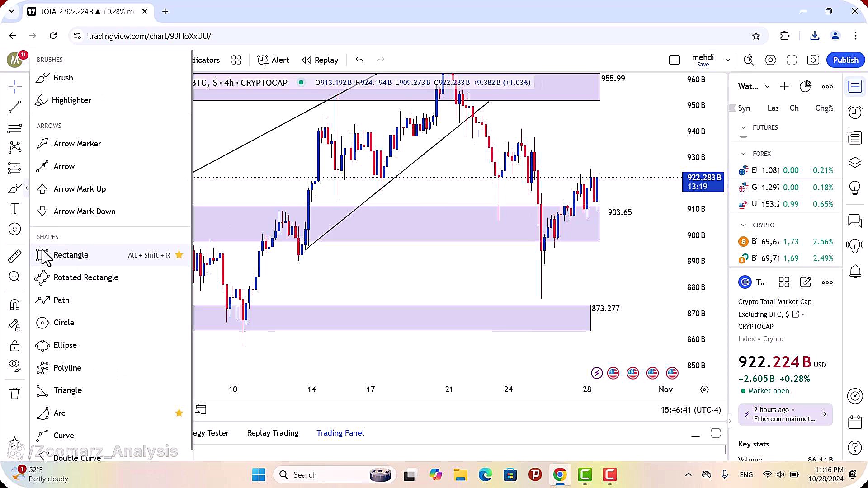868x488 pixels.
Task: Activate the crosshair cursor tool
Action: click(15, 87)
